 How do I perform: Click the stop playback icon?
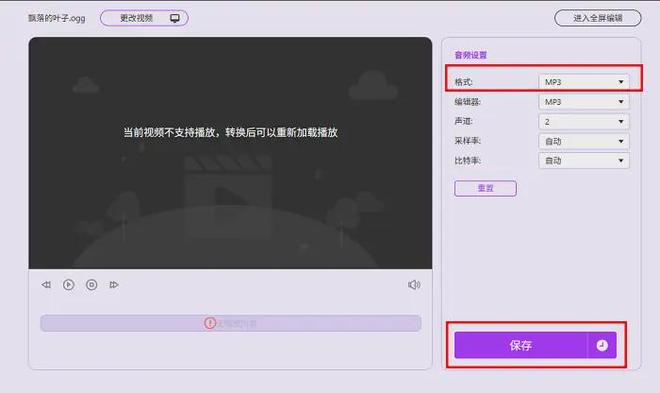pyautogui.click(x=91, y=285)
